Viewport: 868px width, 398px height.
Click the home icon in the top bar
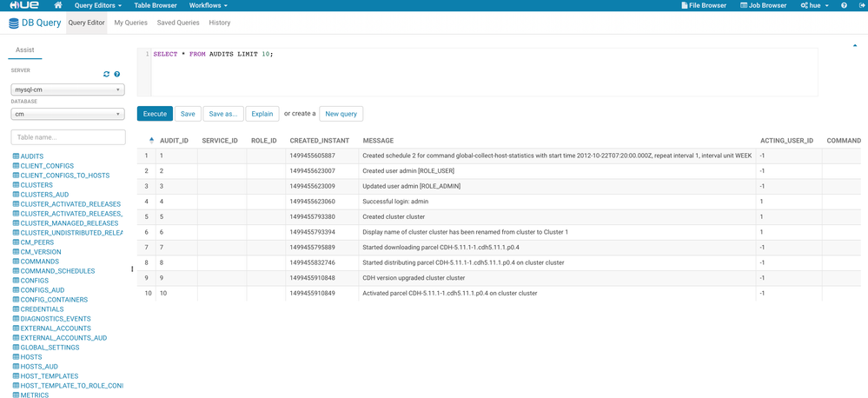58,5
